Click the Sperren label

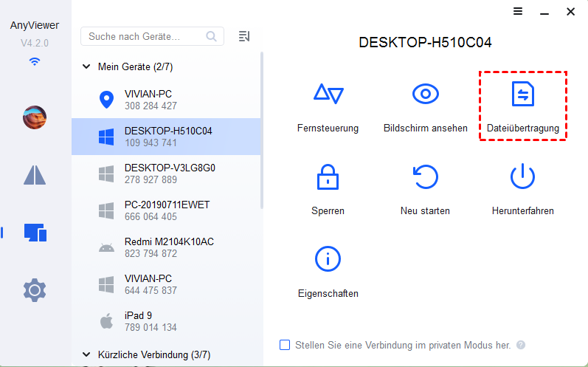(328, 211)
